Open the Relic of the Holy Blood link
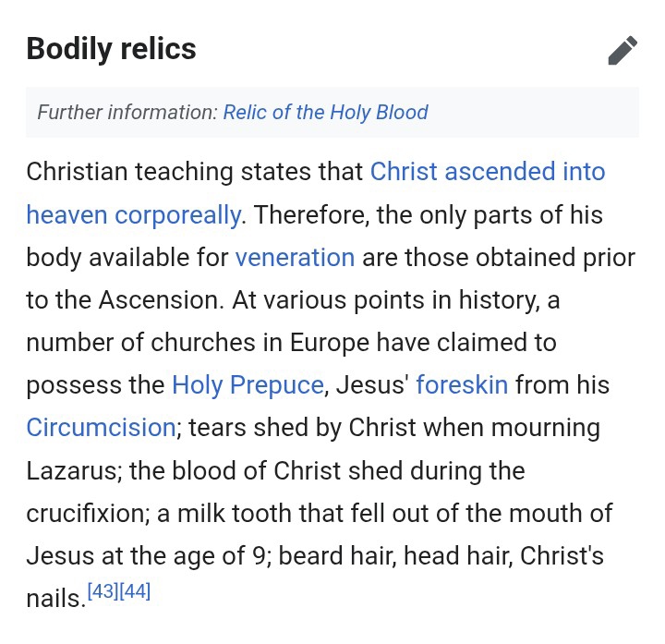 pyautogui.click(x=325, y=113)
